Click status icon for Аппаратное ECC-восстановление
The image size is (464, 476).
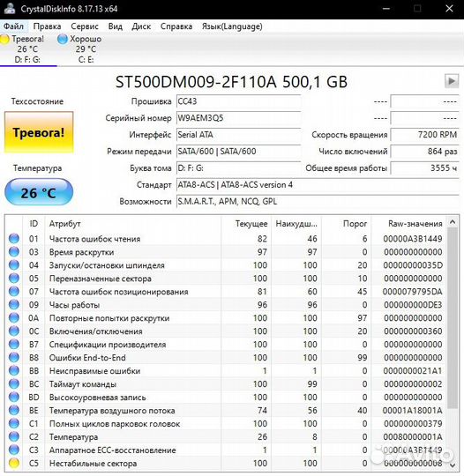(x=14, y=450)
